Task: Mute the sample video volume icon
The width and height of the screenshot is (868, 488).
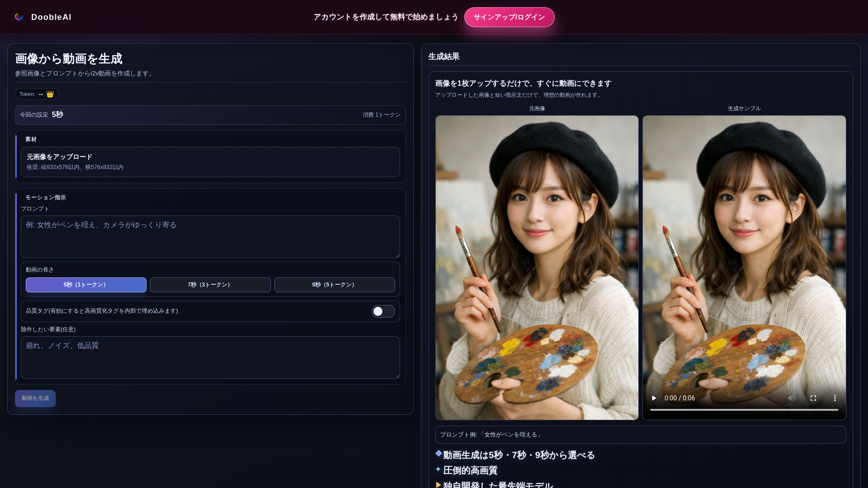Action: pyautogui.click(x=791, y=398)
